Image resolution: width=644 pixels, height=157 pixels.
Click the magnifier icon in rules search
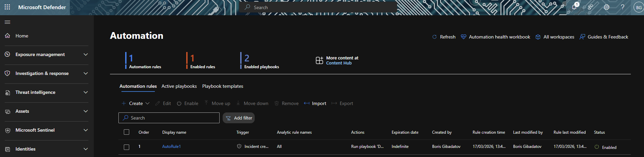pyautogui.click(x=125, y=118)
